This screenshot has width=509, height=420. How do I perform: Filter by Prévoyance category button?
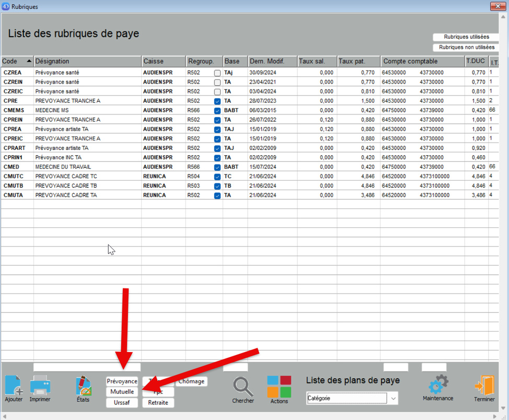pyautogui.click(x=122, y=382)
